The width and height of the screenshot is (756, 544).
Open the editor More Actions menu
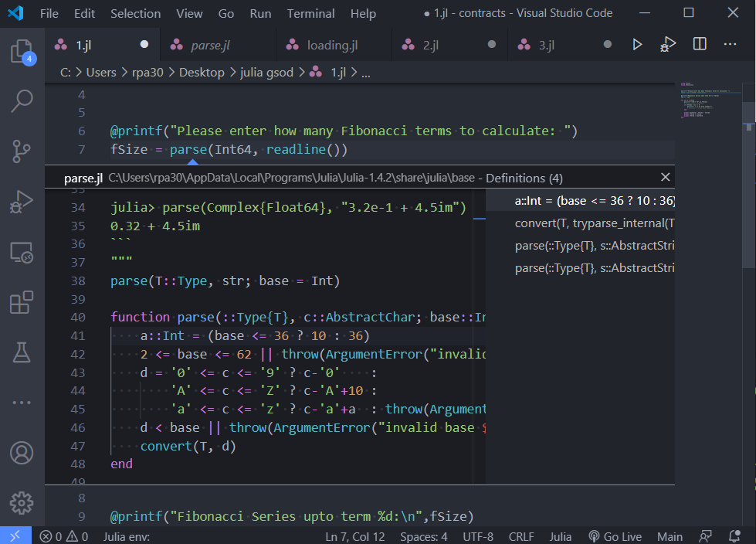730,44
